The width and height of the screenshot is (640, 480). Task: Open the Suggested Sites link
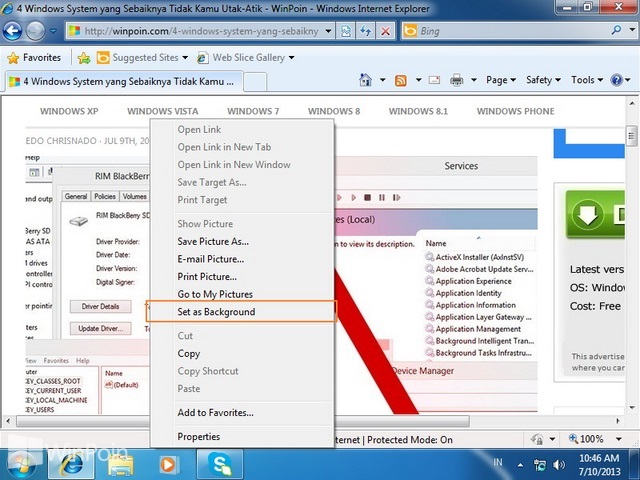(142, 58)
